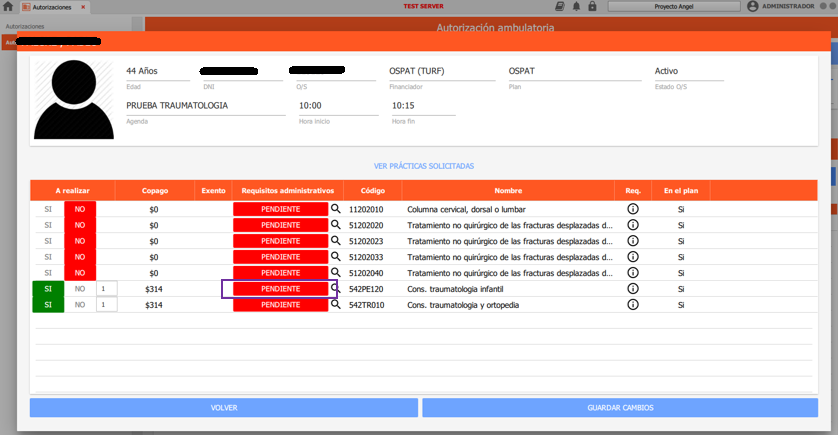Click the VOLVER button
Screen dimensions: 838x435
tap(223, 408)
